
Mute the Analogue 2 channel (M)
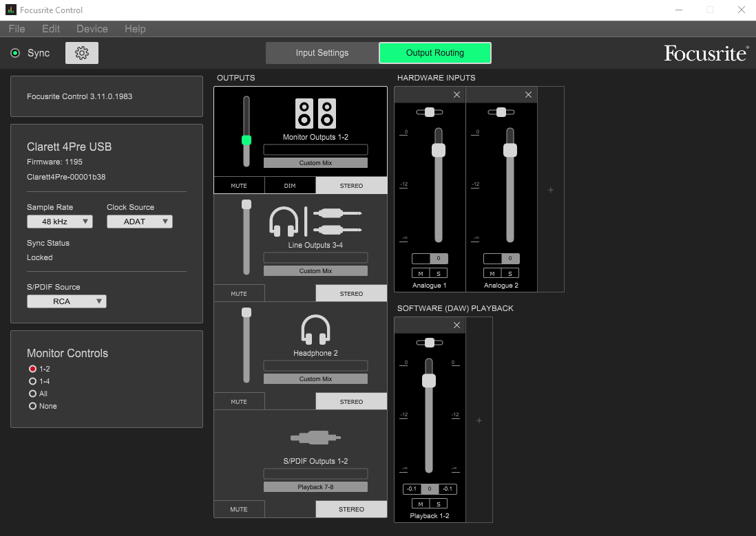tap(492, 273)
